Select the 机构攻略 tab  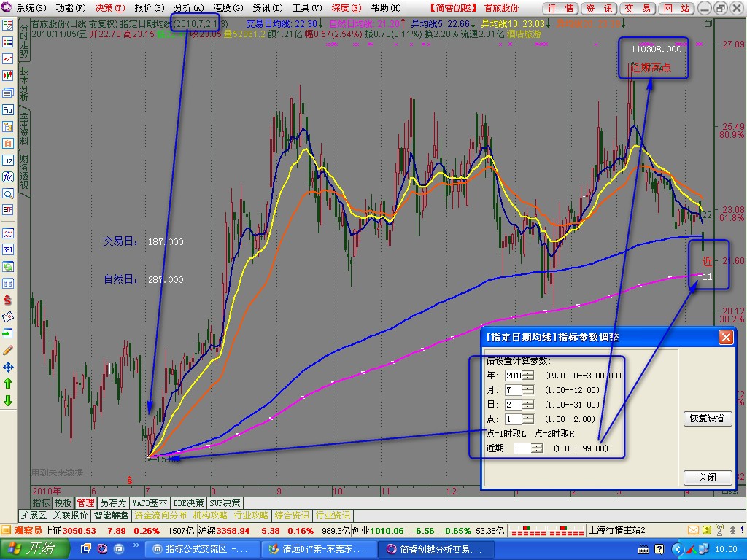pyautogui.click(x=211, y=516)
